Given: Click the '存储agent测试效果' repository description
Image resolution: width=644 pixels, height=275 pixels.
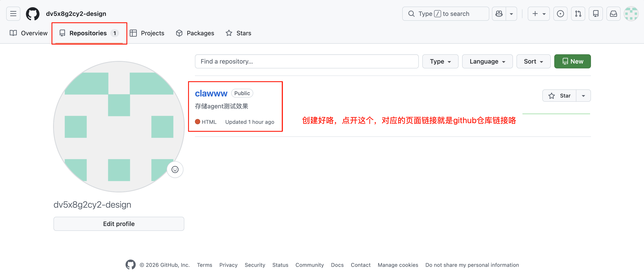Looking at the screenshot, I should [x=221, y=106].
